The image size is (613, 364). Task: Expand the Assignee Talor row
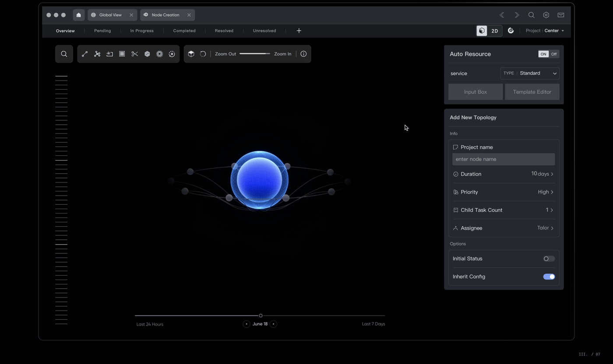click(504, 228)
